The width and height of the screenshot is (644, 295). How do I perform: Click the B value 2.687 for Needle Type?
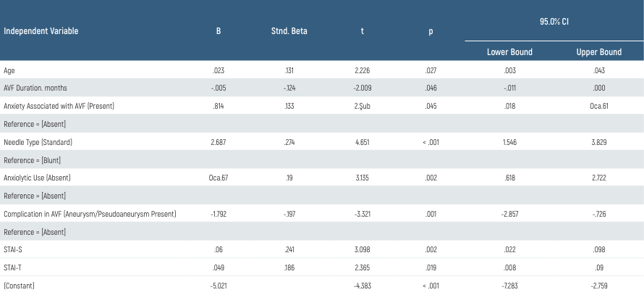[x=219, y=142]
